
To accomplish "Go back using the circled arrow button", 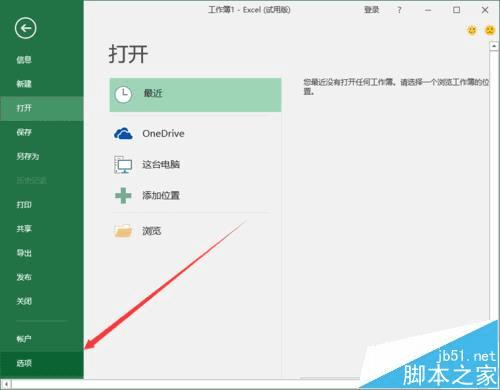I will (x=25, y=28).
